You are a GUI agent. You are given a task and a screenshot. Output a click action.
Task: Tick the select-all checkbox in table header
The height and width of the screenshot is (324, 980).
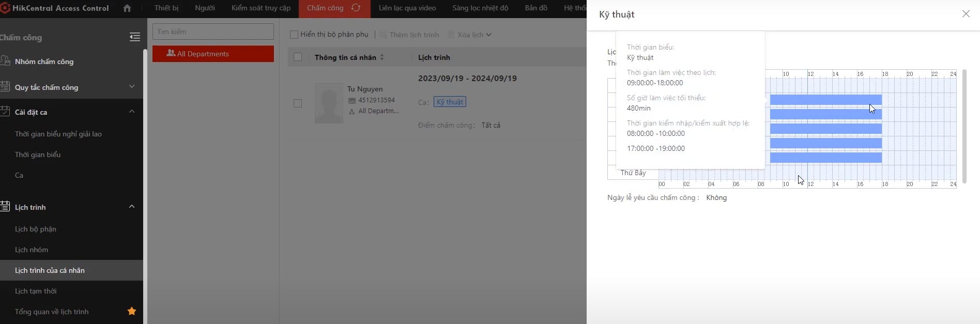click(298, 57)
